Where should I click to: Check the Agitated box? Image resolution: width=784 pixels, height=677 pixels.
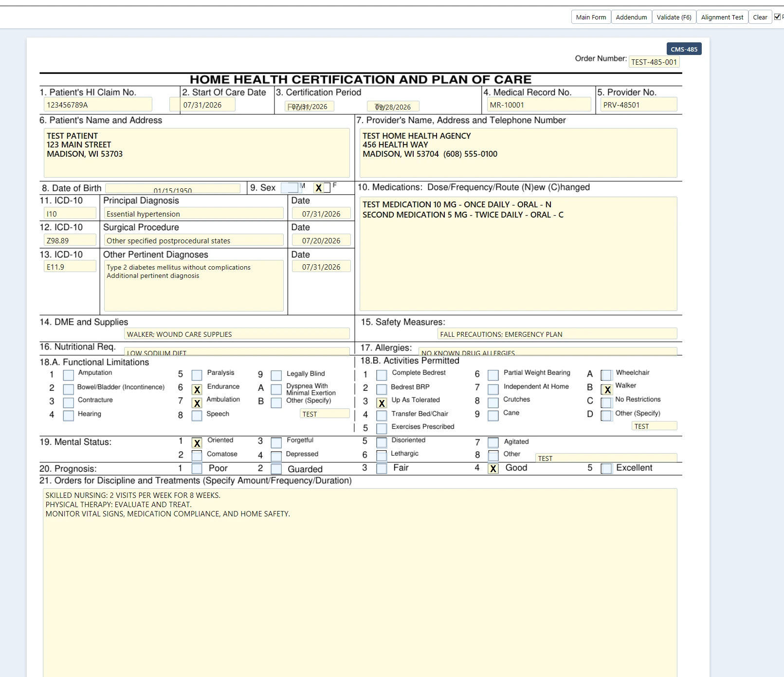coord(493,442)
